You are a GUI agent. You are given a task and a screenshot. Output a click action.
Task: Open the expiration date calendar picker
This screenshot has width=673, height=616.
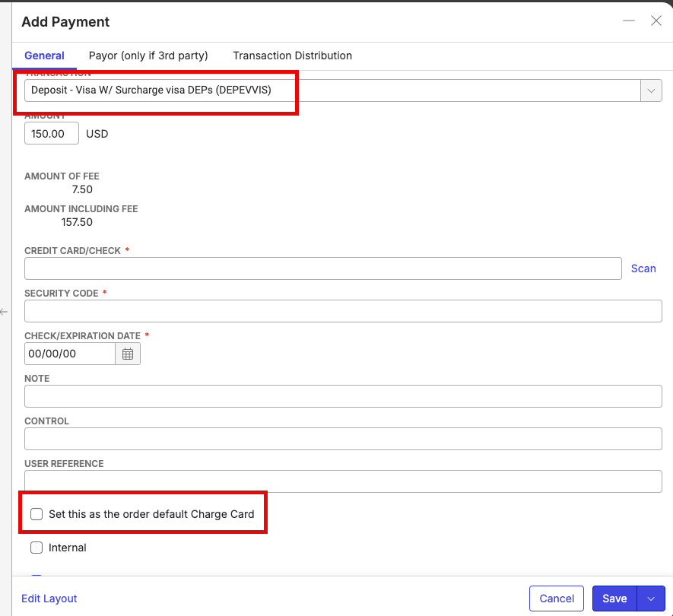coord(128,354)
